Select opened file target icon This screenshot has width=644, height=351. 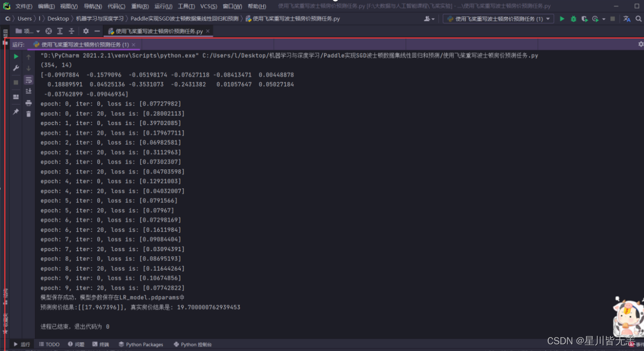click(x=49, y=31)
